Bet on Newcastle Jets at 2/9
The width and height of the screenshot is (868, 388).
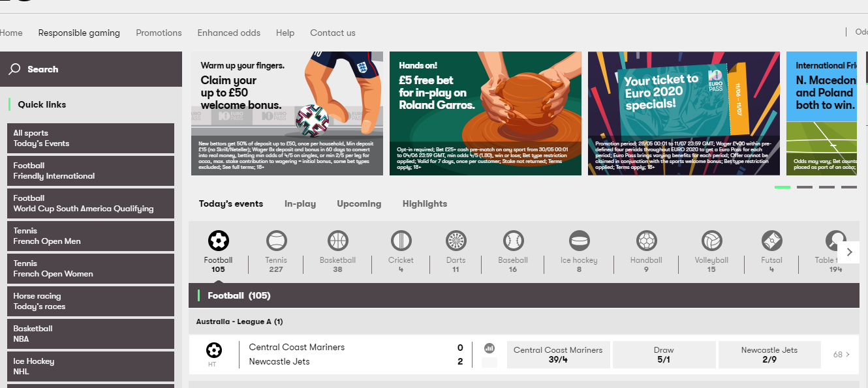coord(769,355)
